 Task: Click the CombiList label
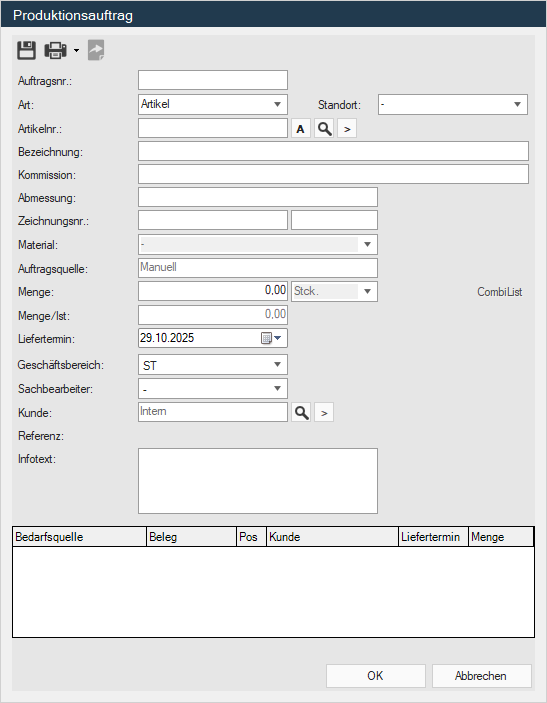click(499, 292)
